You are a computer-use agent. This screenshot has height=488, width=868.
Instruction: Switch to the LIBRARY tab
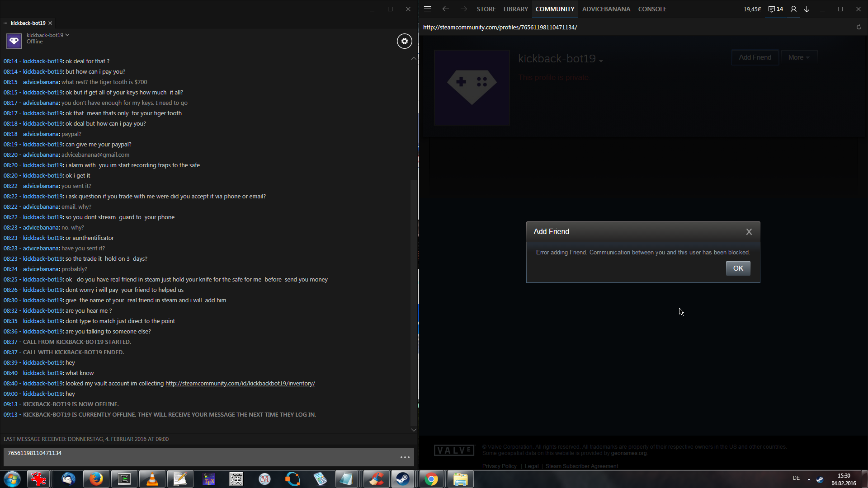coord(516,9)
